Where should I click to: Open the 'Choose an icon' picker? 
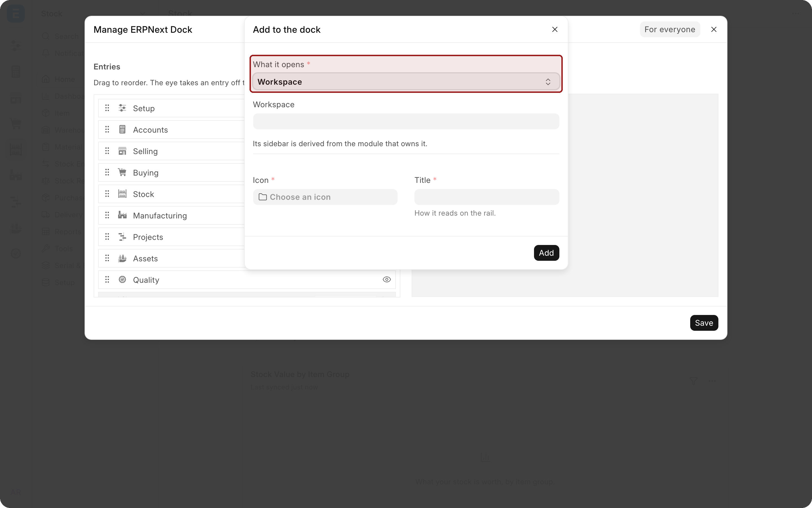point(325,197)
